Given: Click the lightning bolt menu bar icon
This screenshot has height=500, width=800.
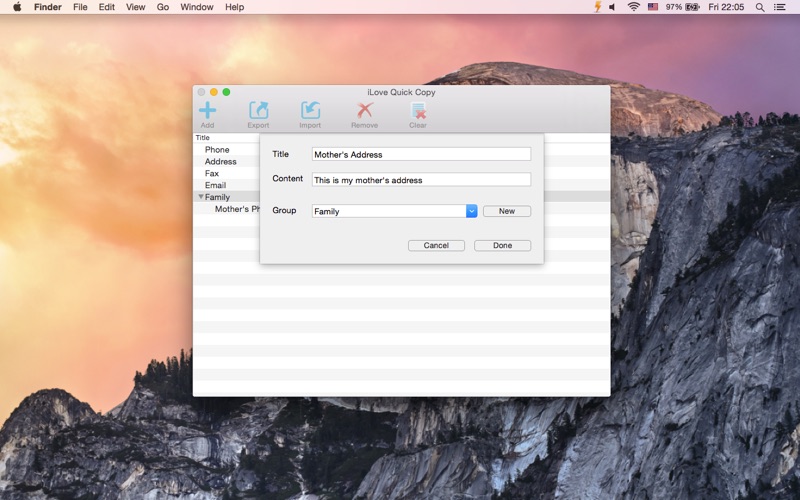Looking at the screenshot, I should (x=597, y=7).
